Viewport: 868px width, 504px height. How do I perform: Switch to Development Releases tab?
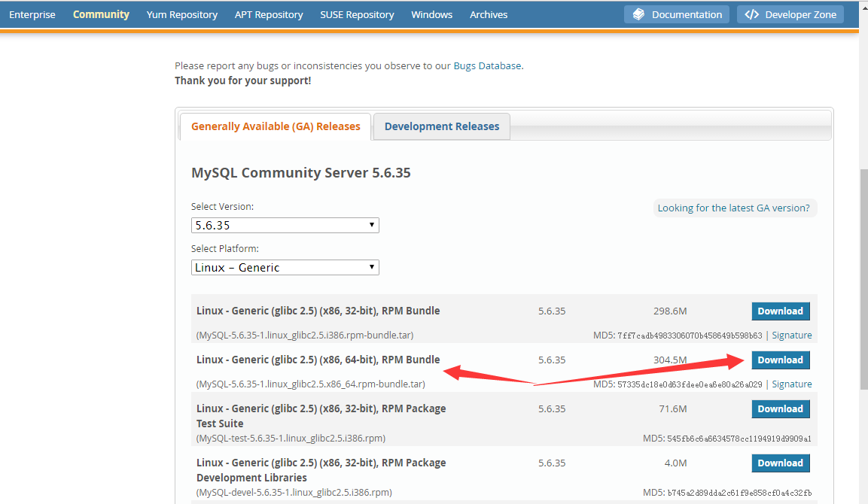pyautogui.click(x=442, y=126)
